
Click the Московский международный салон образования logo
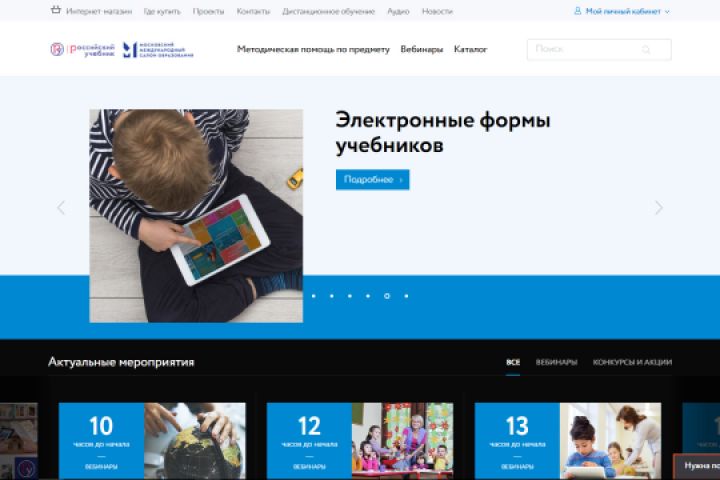click(x=158, y=50)
